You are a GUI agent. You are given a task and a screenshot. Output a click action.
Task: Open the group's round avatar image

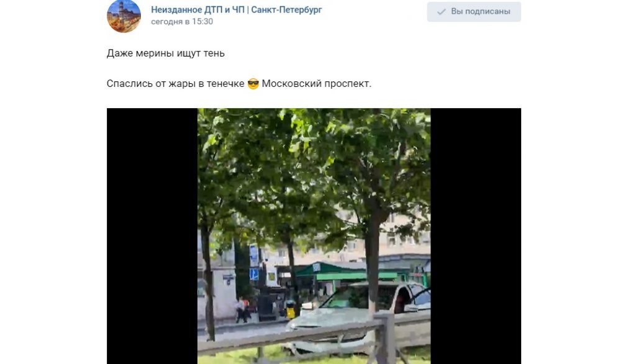pyautogui.click(x=124, y=16)
